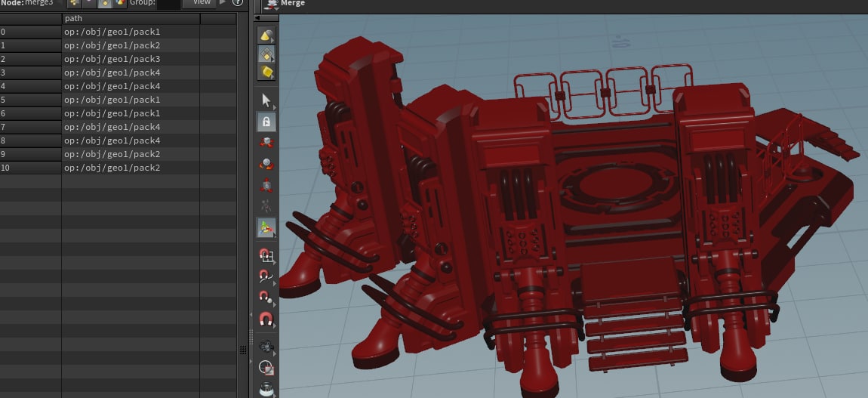Activate the Show Handle tool

coord(266,227)
